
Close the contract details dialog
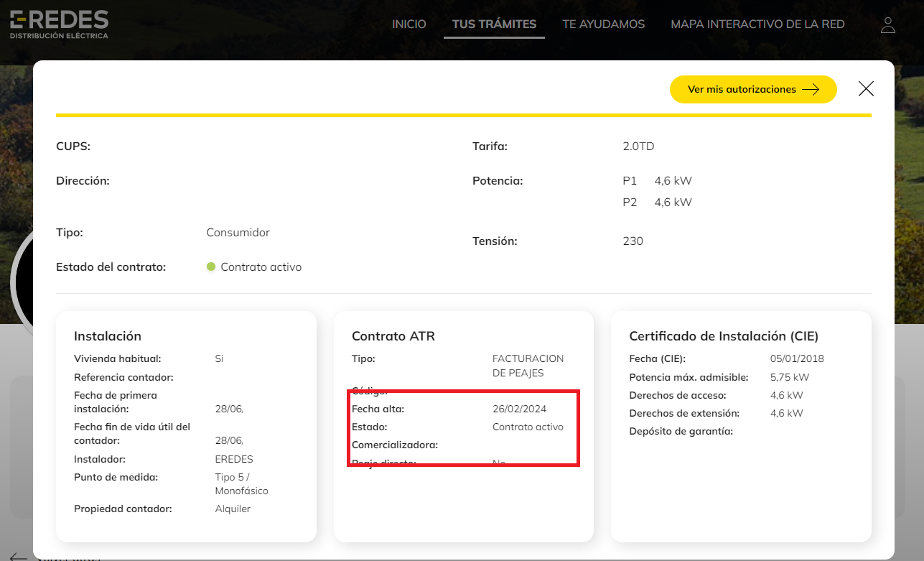(866, 89)
